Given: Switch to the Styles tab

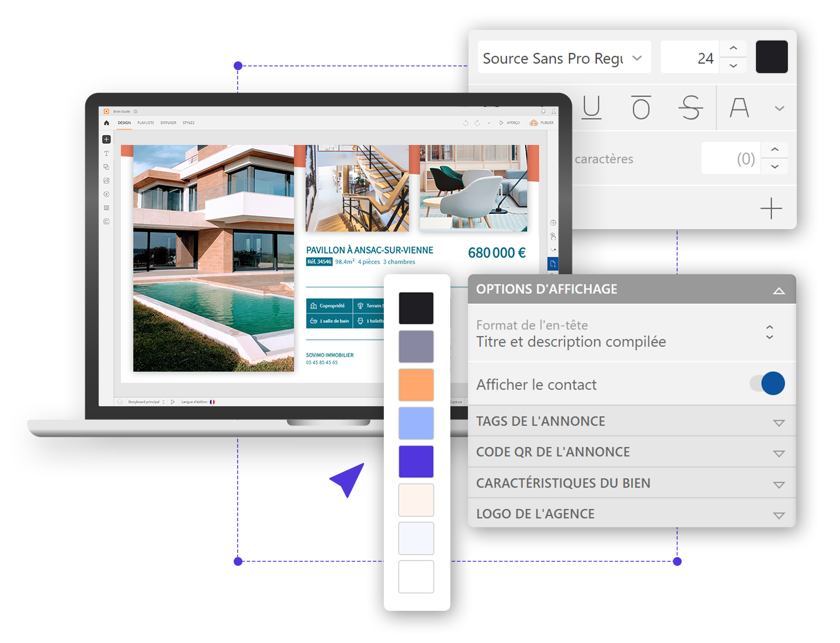Looking at the screenshot, I should [x=189, y=123].
